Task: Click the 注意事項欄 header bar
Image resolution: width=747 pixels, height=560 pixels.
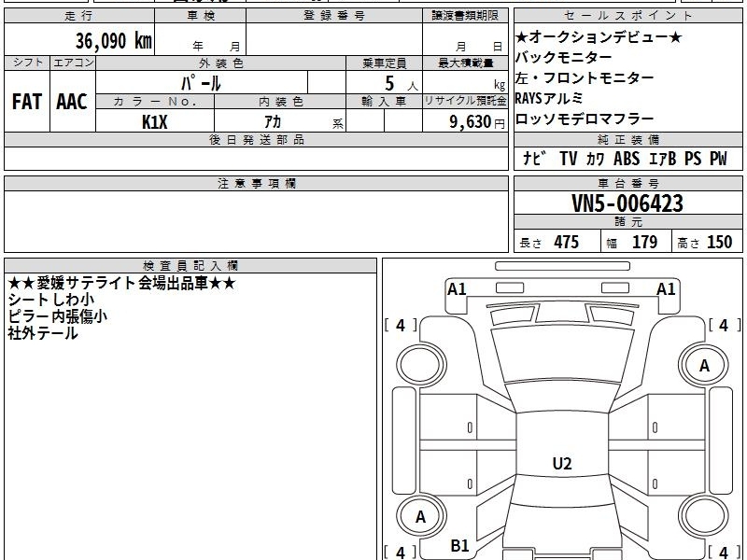Action: (x=256, y=183)
